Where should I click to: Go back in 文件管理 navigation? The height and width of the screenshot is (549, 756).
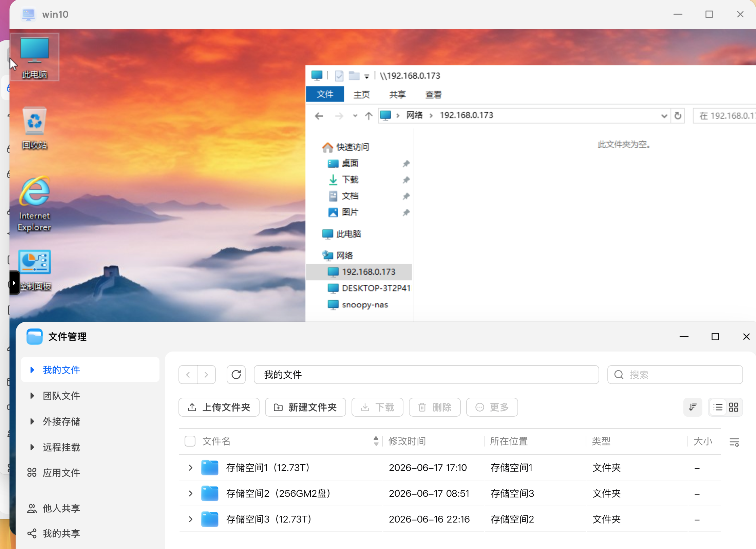click(188, 375)
